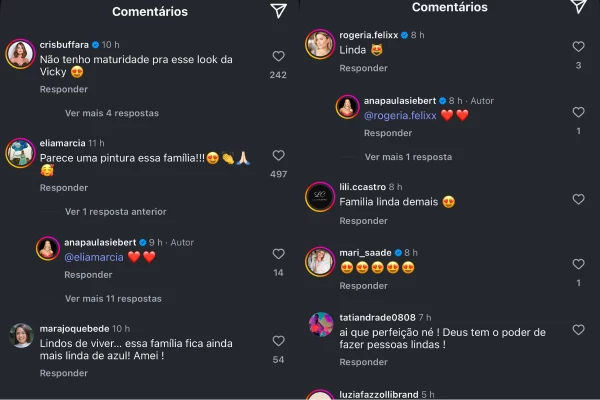Like crisbuffara's comment with heart icon
The image size is (600, 400).
pyautogui.click(x=279, y=56)
